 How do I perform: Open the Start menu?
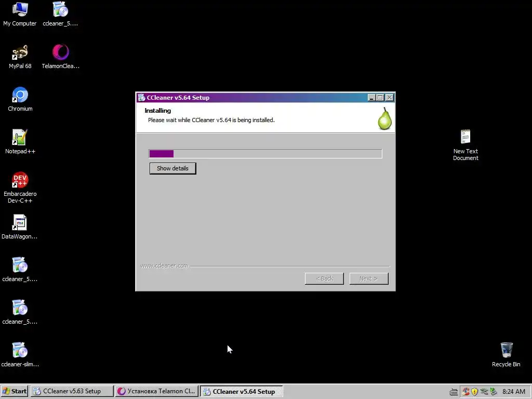pos(15,391)
